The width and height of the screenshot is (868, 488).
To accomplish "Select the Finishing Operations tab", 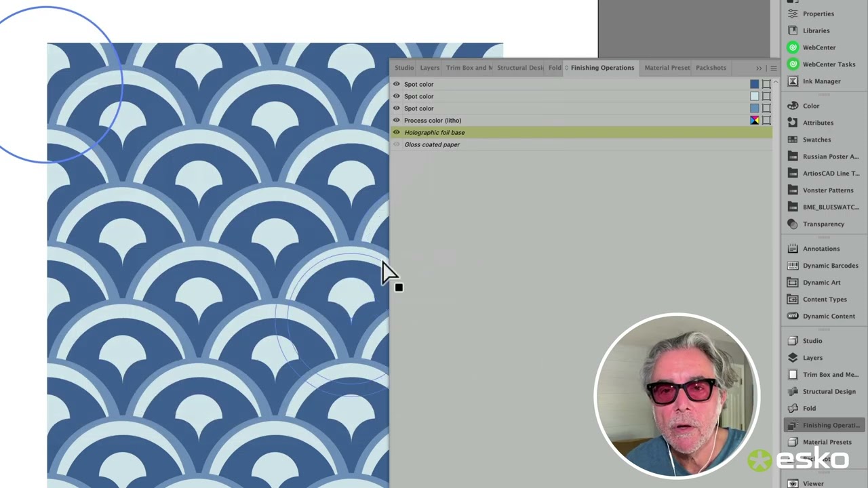I will pos(602,68).
